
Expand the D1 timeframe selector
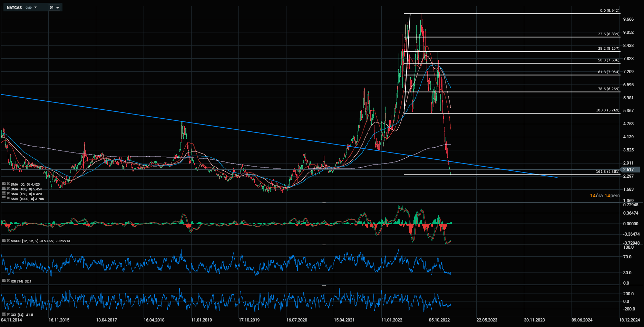coord(57,7)
